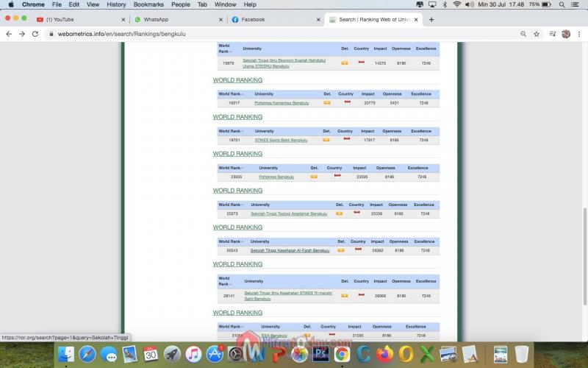Screen dimensions: 588x368
Task: Launch Photoshop from the dock
Action: 320,354
